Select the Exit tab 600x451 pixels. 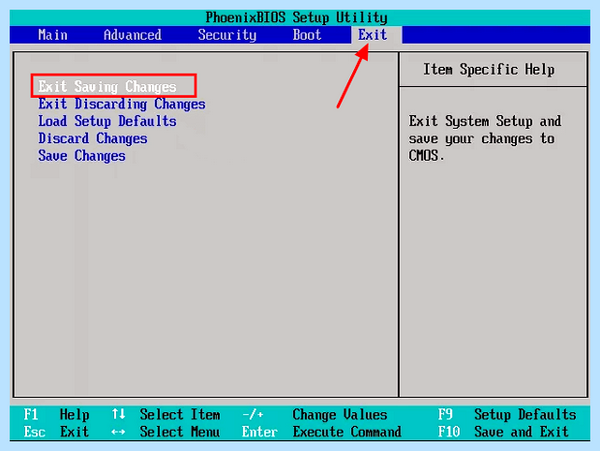[x=373, y=35]
